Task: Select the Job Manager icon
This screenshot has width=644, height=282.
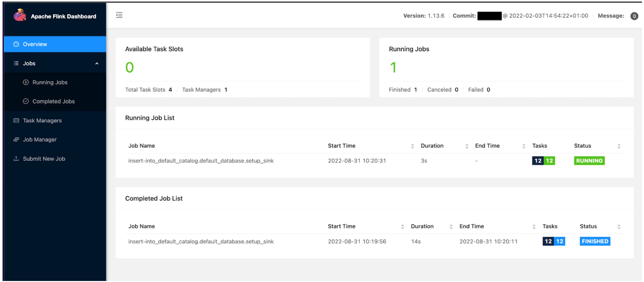Action: tap(16, 139)
